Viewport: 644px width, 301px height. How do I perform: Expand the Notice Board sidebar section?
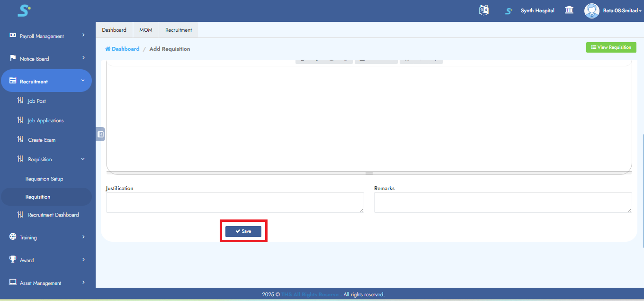[x=46, y=59]
